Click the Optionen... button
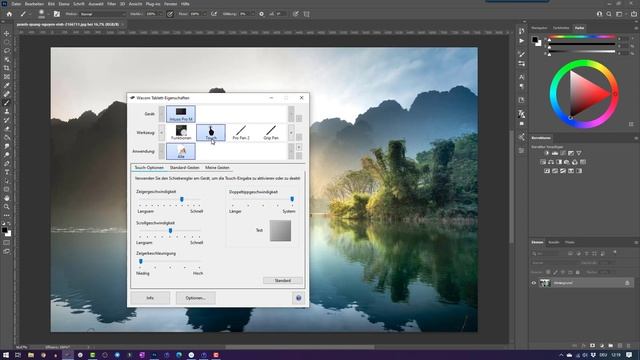The image size is (640, 360). pyautogui.click(x=196, y=298)
